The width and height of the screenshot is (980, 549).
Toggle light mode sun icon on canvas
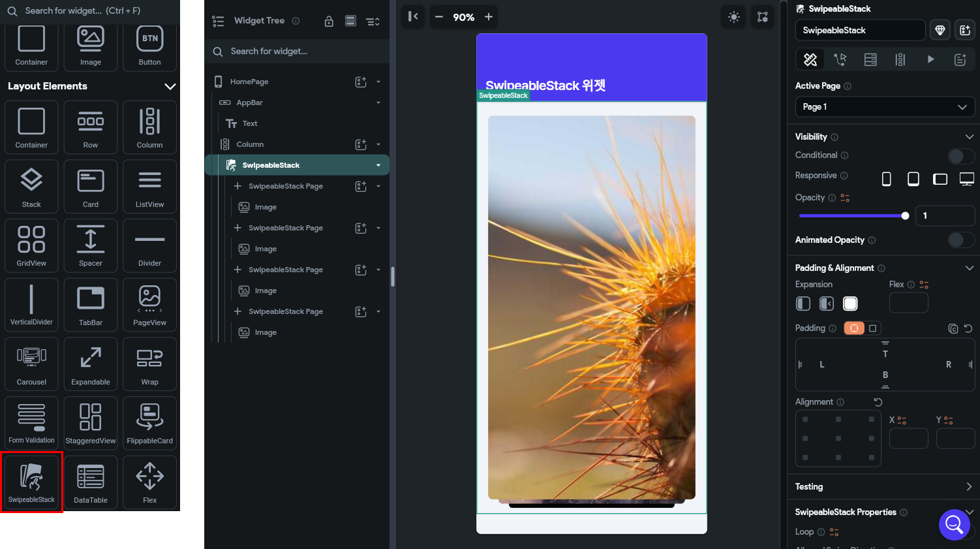[x=734, y=17]
